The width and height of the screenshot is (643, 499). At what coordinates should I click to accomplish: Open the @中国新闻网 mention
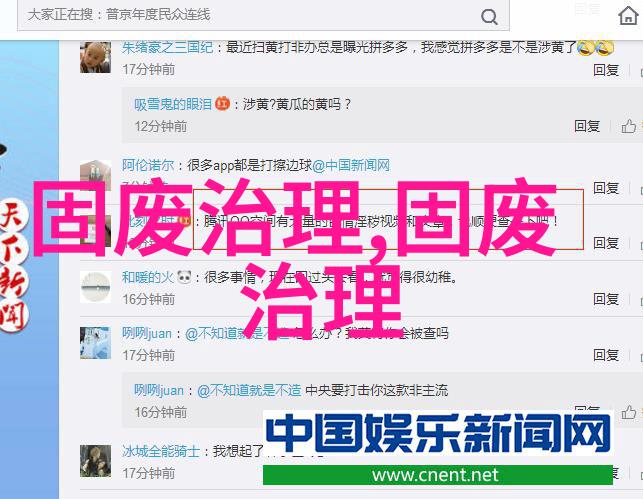351,165
